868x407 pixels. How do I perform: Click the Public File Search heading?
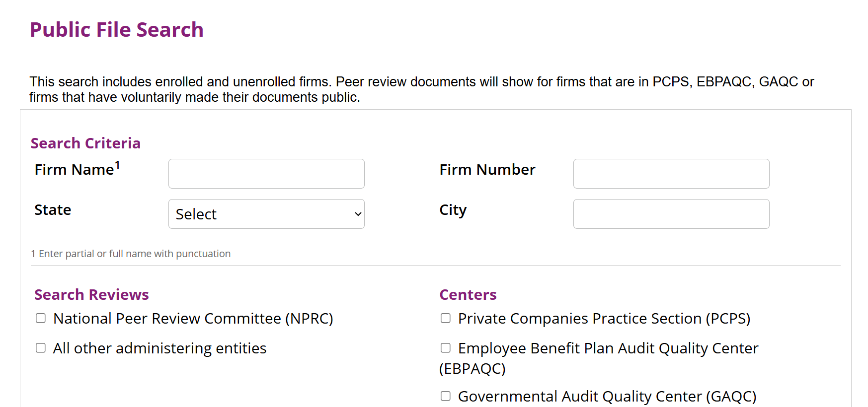[117, 30]
